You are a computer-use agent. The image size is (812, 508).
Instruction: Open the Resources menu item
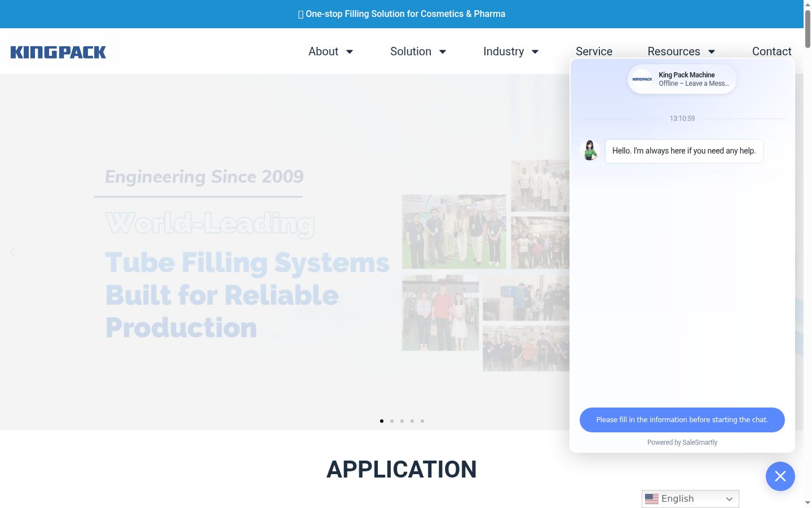pos(674,51)
